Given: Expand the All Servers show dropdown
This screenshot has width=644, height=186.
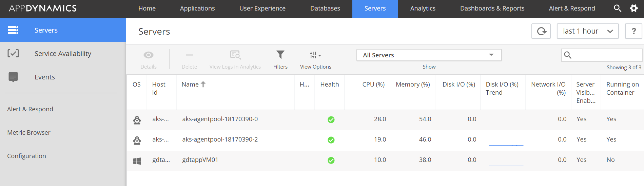Looking at the screenshot, I should point(429,55).
